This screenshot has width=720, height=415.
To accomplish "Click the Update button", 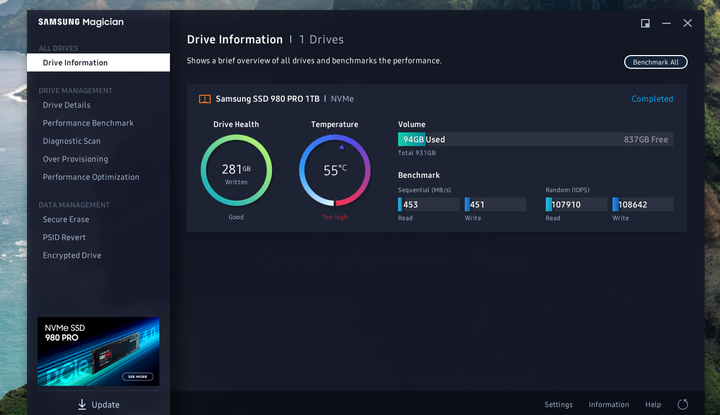I will point(99,404).
